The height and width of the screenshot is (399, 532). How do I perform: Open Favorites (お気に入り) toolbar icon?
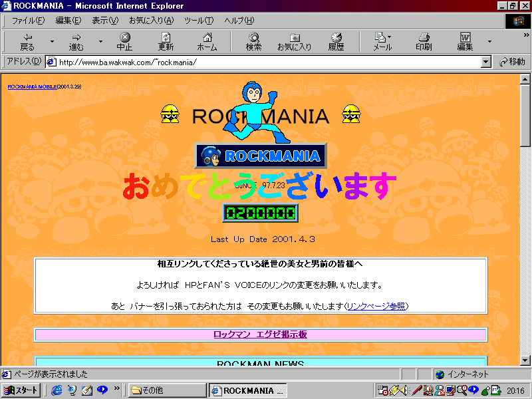294,41
